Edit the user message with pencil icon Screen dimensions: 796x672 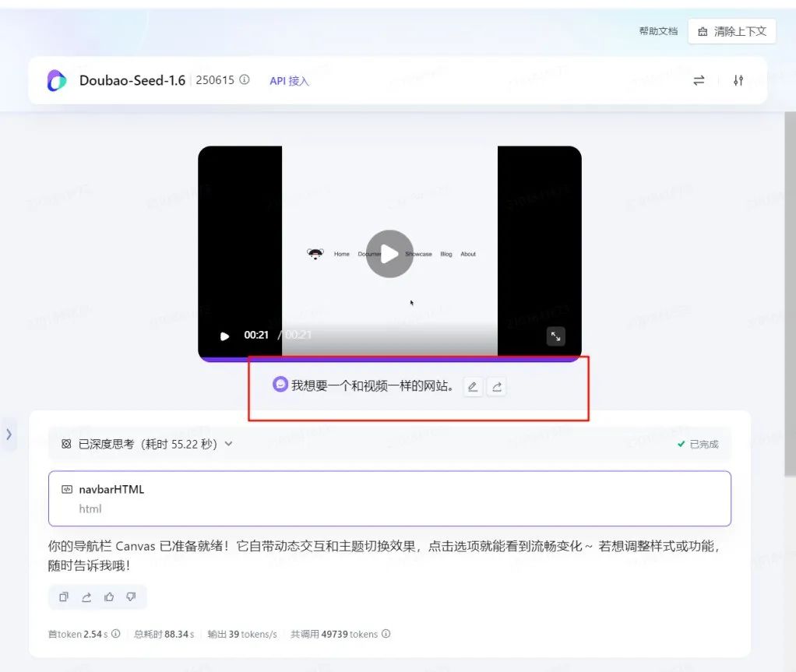[x=473, y=387]
